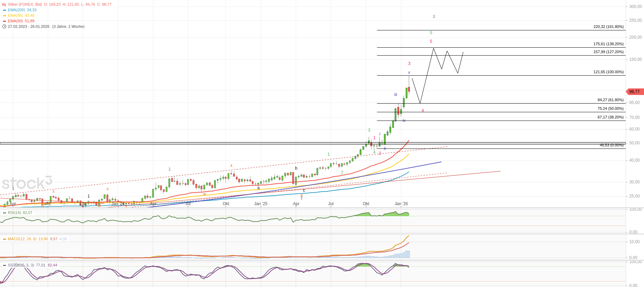The image size is (644, 287).
Task: Click the purple SSTOC legend marker
Action: point(4,265)
